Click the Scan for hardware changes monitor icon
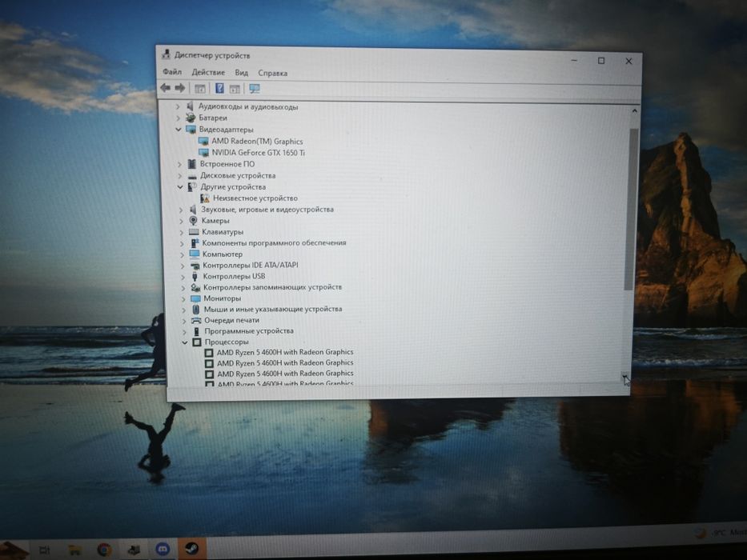 click(255, 89)
